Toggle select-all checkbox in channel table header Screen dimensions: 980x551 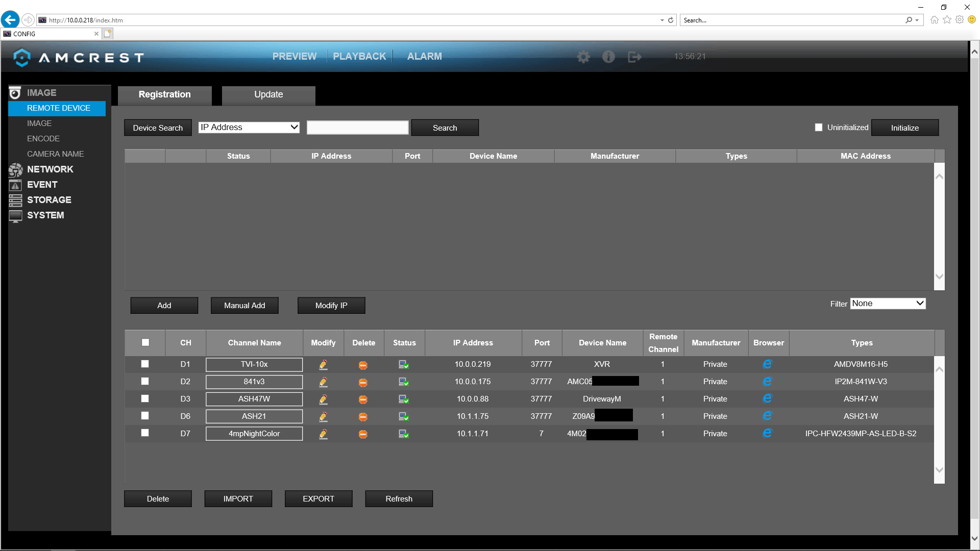point(145,342)
